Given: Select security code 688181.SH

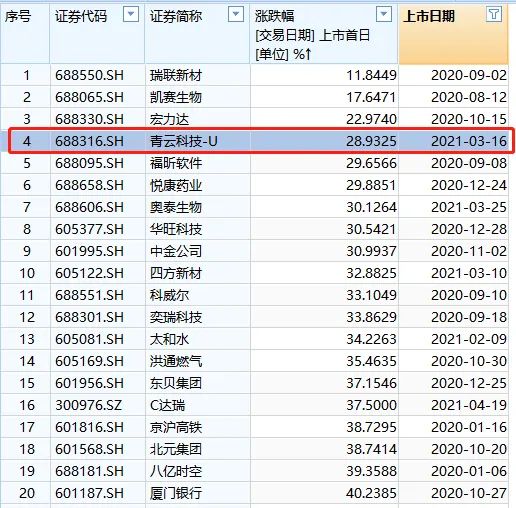Looking at the screenshot, I should [x=89, y=471].
